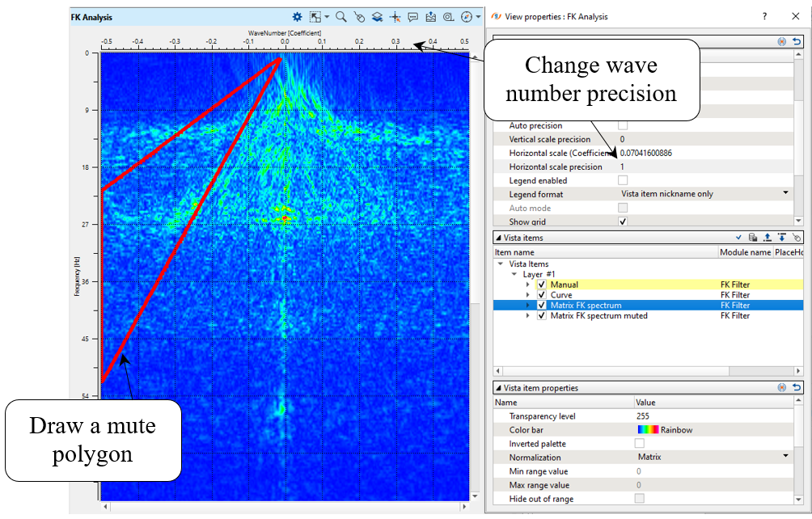Select Matrix FK spectrum muted item
Viewport: 812px width, 519px height.
tap(598, 316)
